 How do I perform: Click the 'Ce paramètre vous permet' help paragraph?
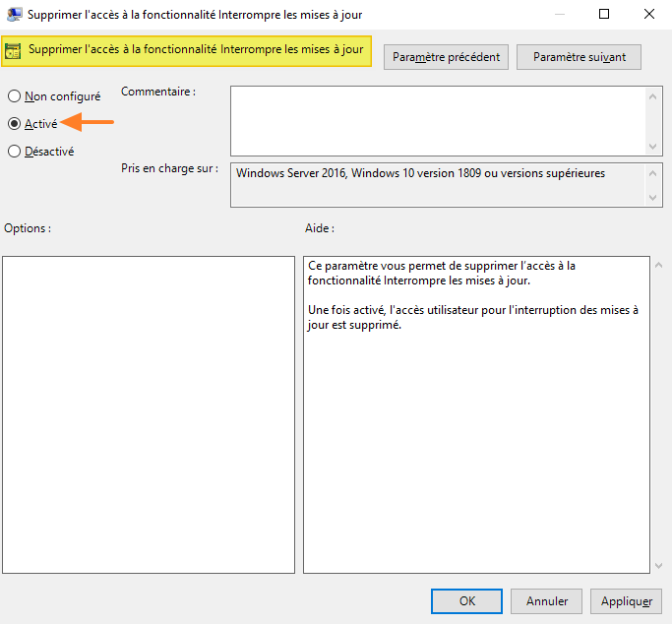coord(442,273)
